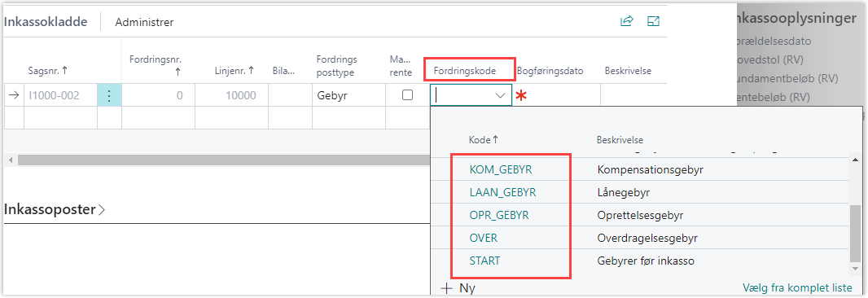Click the share icon in Inkassokladde header
Screen dimensions: 868x298
pyautogui.click(x=627, y=22)
